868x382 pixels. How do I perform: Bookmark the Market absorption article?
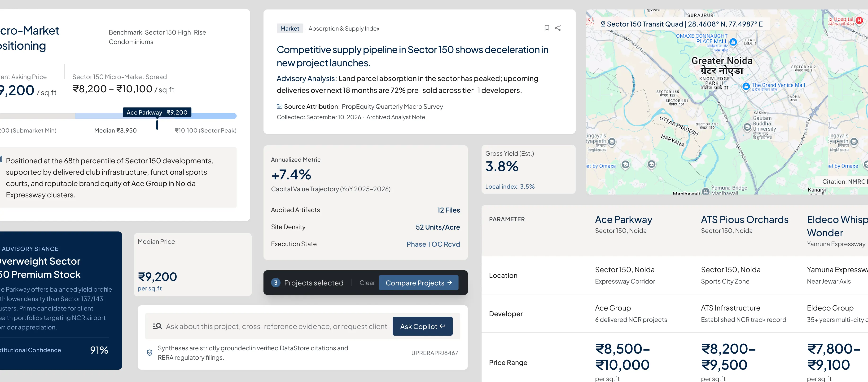point(547,28)
